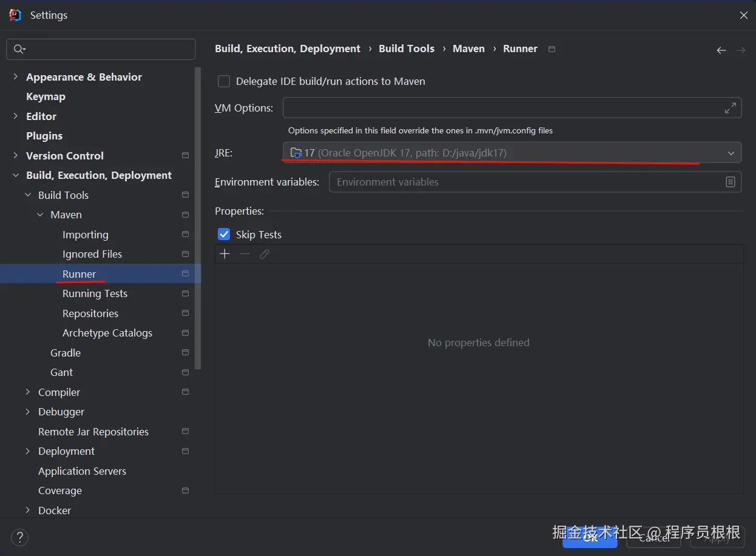Expand the VM Options field icon
Viewport: 756px width, 556px height.
(x=731, y=108)
